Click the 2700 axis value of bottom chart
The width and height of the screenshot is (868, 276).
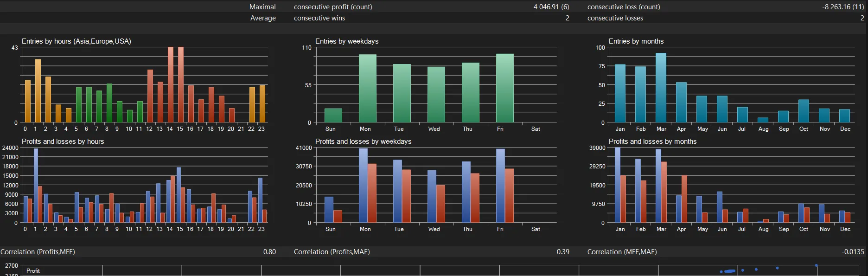(12, 266)
